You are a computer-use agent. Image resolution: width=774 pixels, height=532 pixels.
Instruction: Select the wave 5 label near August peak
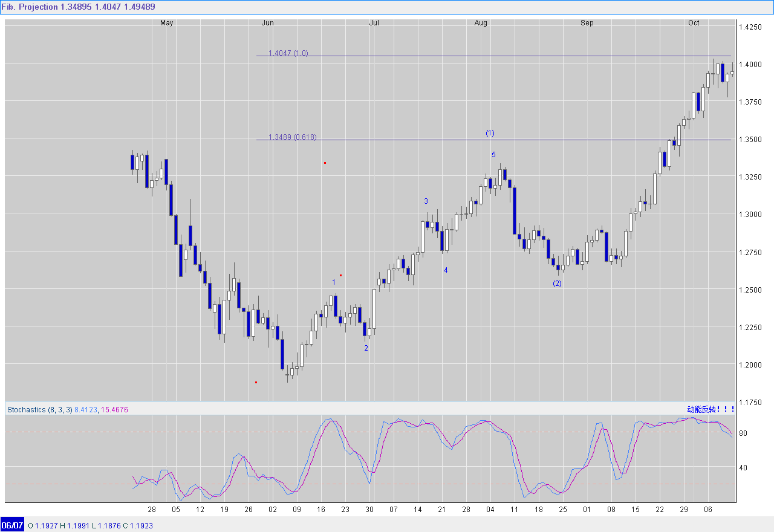[x=493, y=155]
